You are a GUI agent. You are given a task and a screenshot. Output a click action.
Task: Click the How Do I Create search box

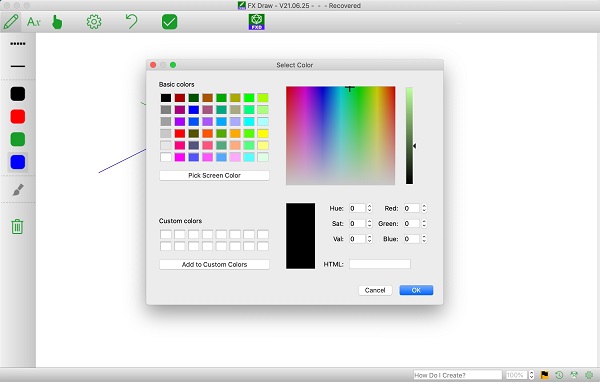point(457,375)
